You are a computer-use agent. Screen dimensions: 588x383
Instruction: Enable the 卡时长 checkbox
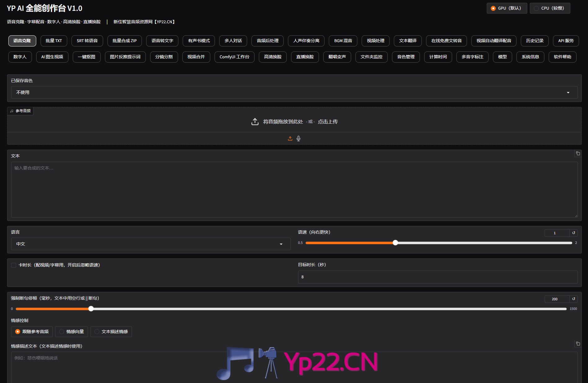click(x=14, y=265)
